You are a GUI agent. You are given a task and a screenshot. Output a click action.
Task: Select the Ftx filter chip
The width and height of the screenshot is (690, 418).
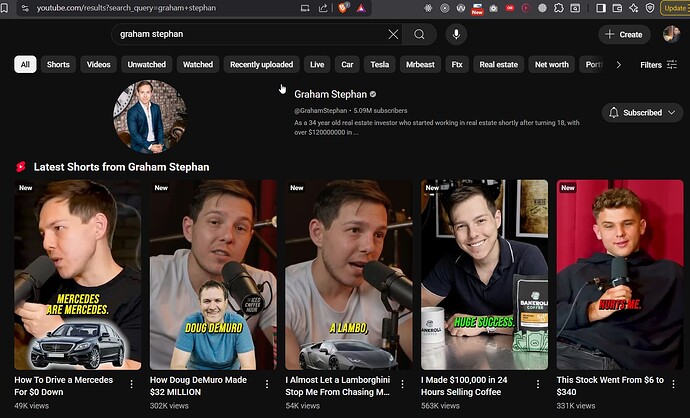tap(457, 64)
